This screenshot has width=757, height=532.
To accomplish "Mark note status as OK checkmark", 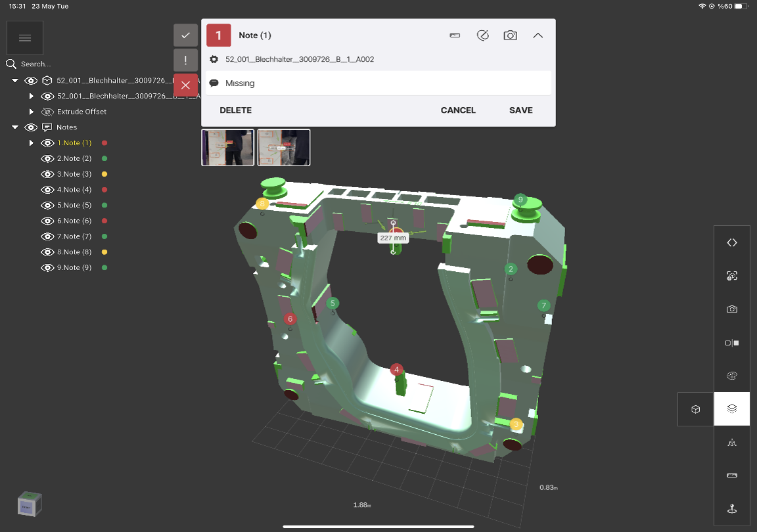I will tap(185, 35).
